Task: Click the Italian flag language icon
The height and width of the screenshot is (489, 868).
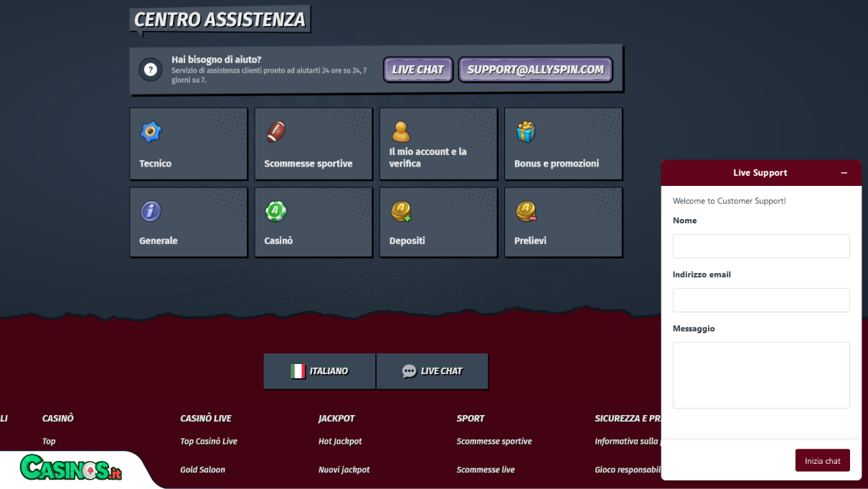Action: coord(297,371)
